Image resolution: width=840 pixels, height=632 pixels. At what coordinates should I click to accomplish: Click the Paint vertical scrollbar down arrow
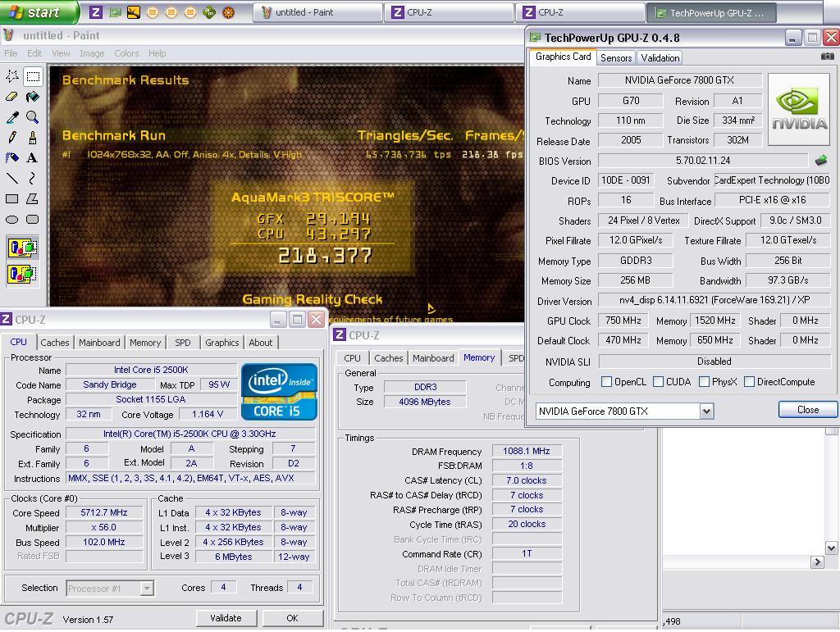pos(831,548)
